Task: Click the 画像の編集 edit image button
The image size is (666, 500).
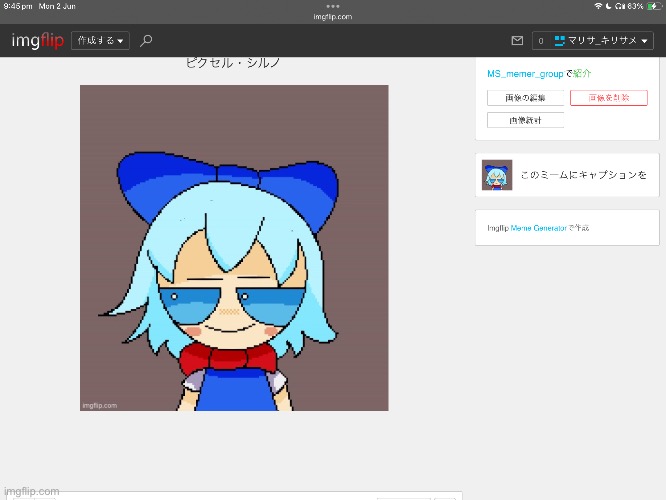Action: coord(525,98)
